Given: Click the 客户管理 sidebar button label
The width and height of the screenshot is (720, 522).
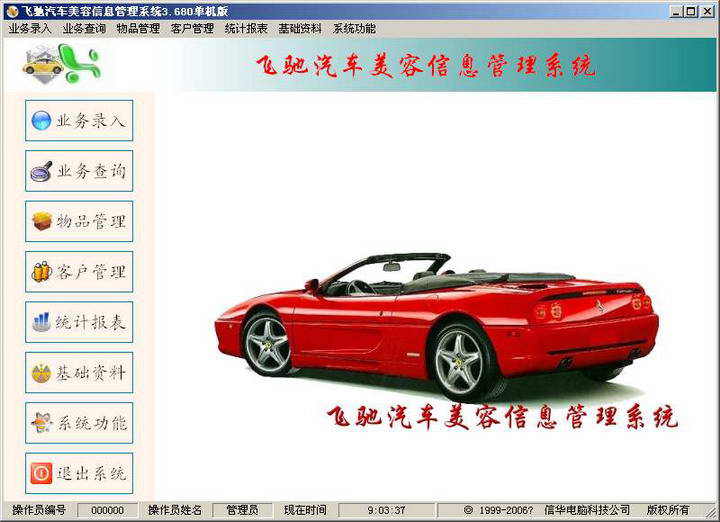Looking at the screenshot, I should (91, 272).
